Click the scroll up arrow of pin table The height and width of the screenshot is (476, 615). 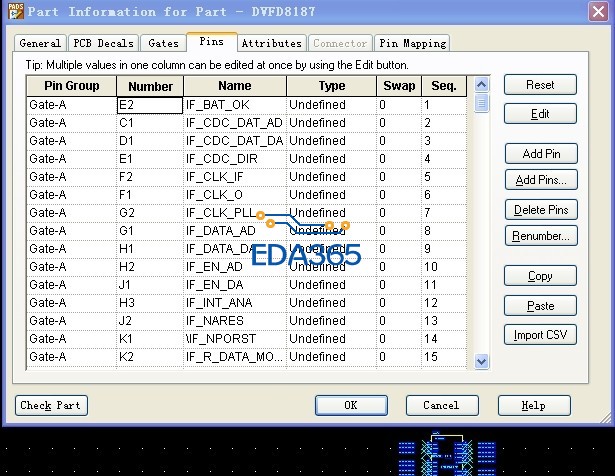tap(482, 84)
